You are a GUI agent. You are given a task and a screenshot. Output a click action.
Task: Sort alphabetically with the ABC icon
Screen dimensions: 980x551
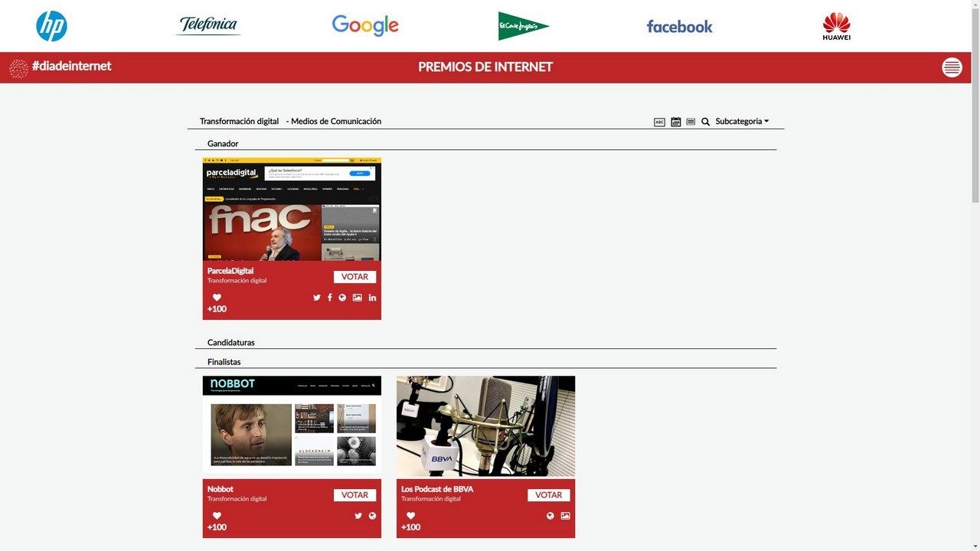(x=659, y=122)
